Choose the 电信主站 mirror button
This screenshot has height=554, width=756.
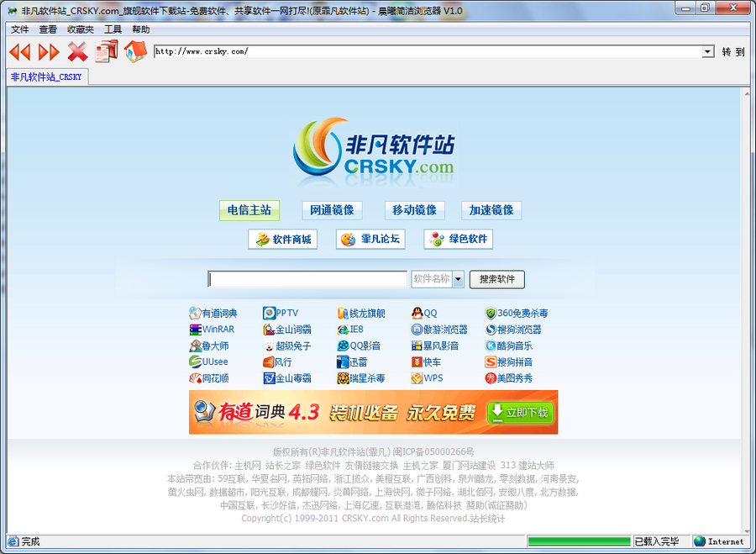pyautogui.click(x=249, y=210)
